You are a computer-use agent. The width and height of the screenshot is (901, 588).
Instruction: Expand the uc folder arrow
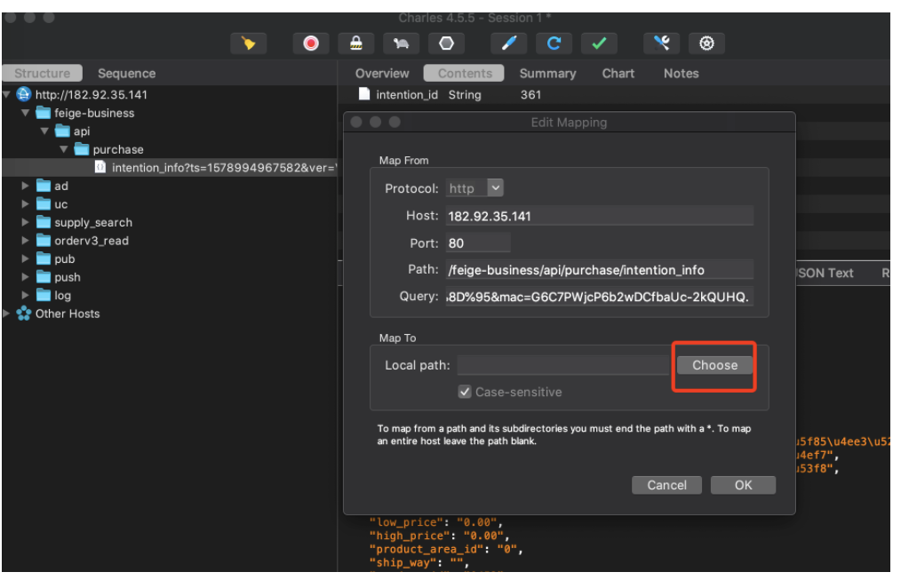25,204
